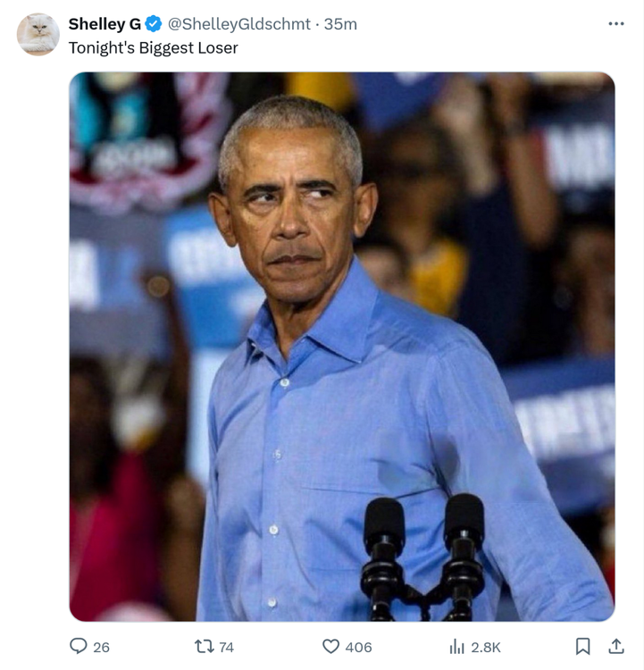View analytics via the bar chart icon
Screen dimensions: 644x670
pyautogui.click(x=456, y=646)
